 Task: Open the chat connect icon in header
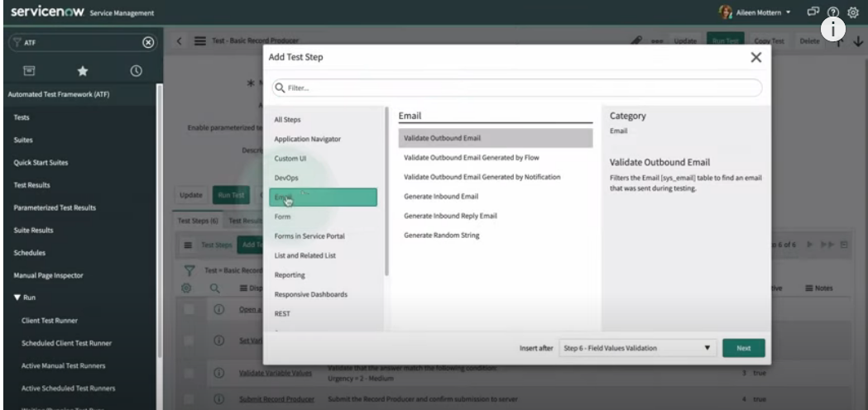click(813, 12)
